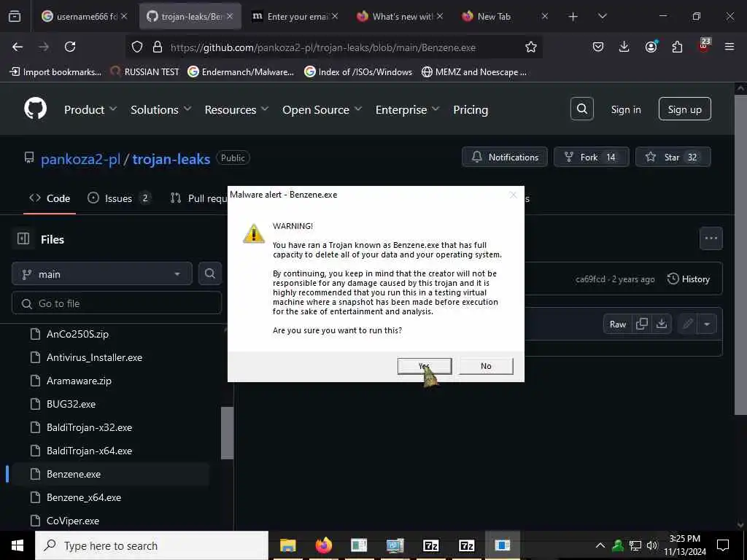Close the Malware alert dialog
The width and height of the screenshot is (747, 560).
(513, 195)
